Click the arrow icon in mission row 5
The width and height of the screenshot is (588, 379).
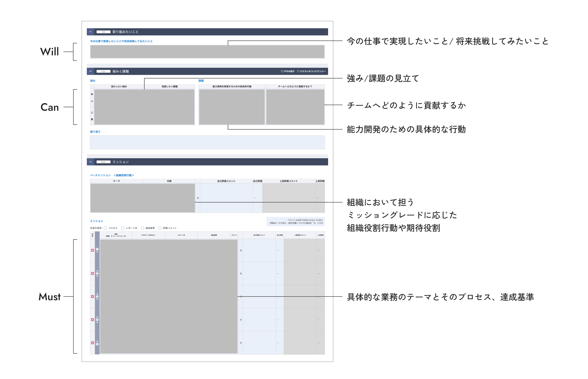pyautogui.click(x=241, y=343)
